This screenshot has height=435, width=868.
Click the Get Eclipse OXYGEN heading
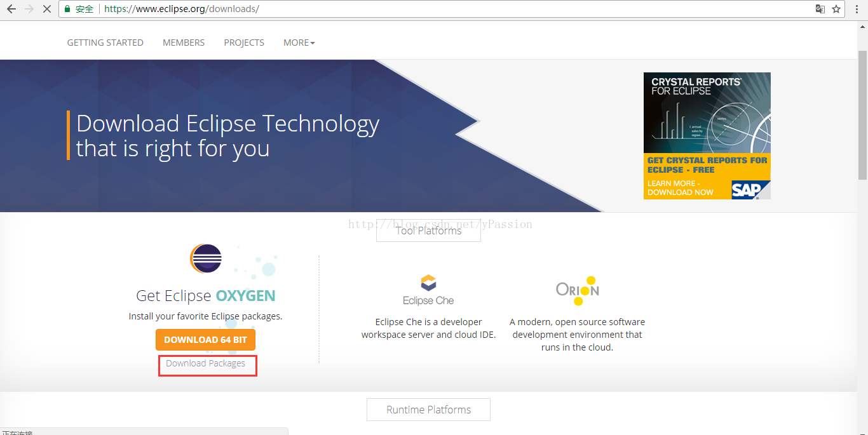206,295
